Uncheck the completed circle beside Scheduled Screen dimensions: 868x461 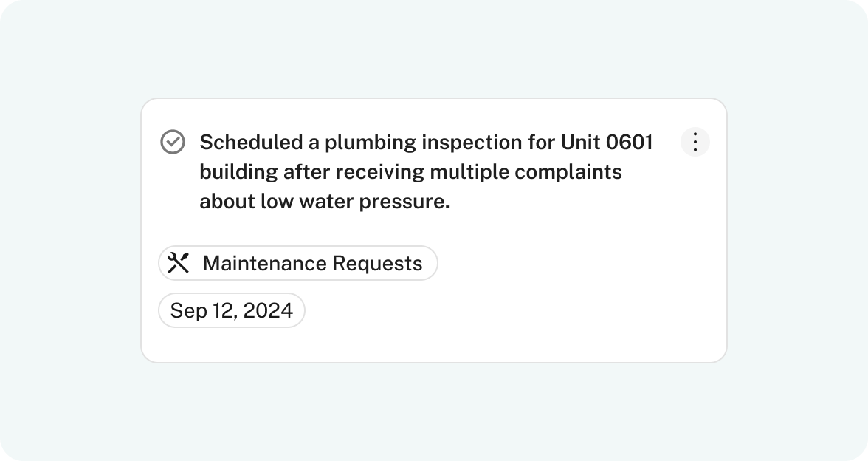pyautogui.click(x=173, y=142)
